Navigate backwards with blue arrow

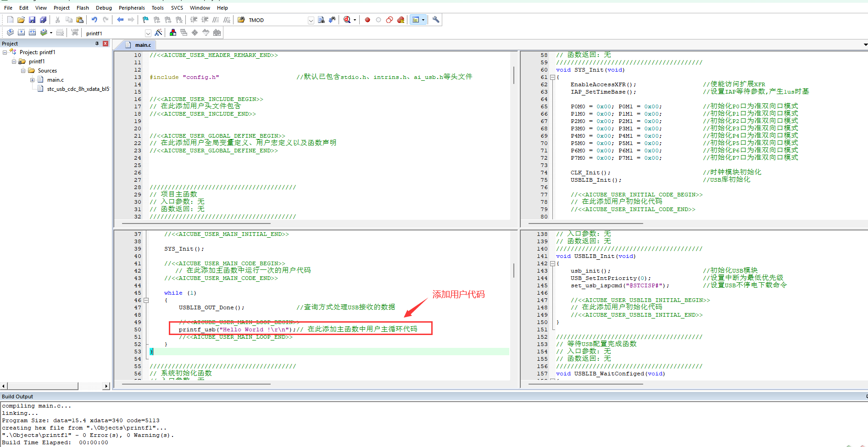coord(120,20)
